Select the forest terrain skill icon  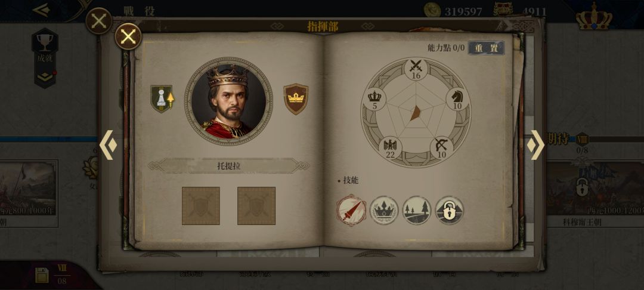pos(416,210)
